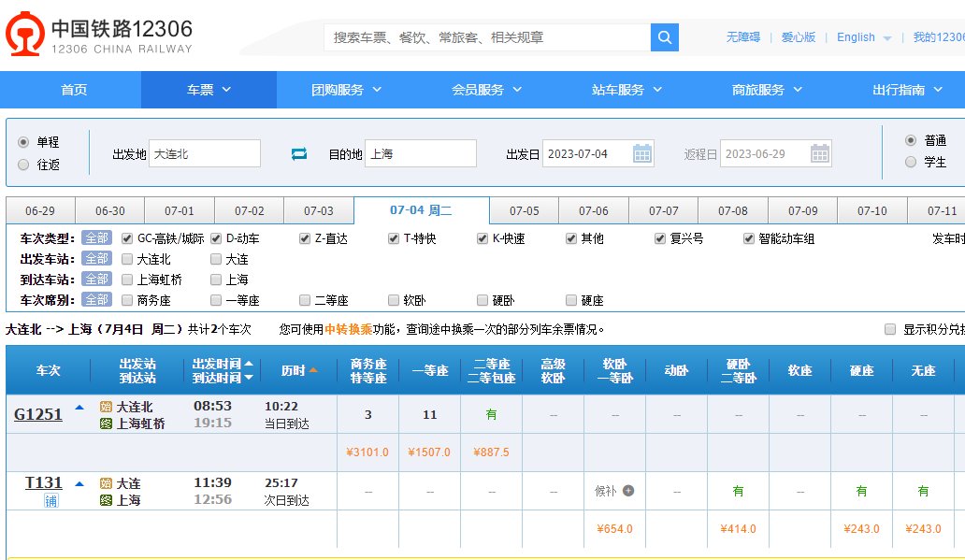Select the 06-29 date tab
Image resolution: width=965 pixels, height=560 pixels.
[x=40, y=210]
